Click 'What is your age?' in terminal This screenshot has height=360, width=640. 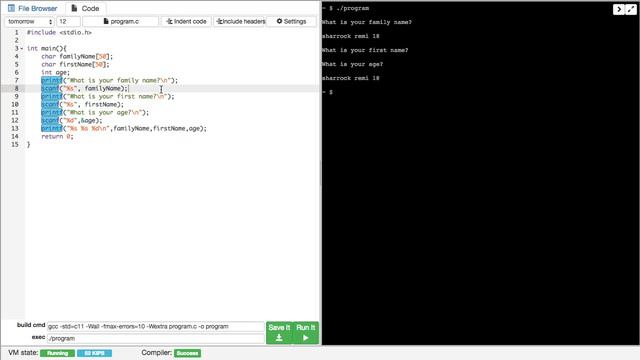click(x=352, y=64)
